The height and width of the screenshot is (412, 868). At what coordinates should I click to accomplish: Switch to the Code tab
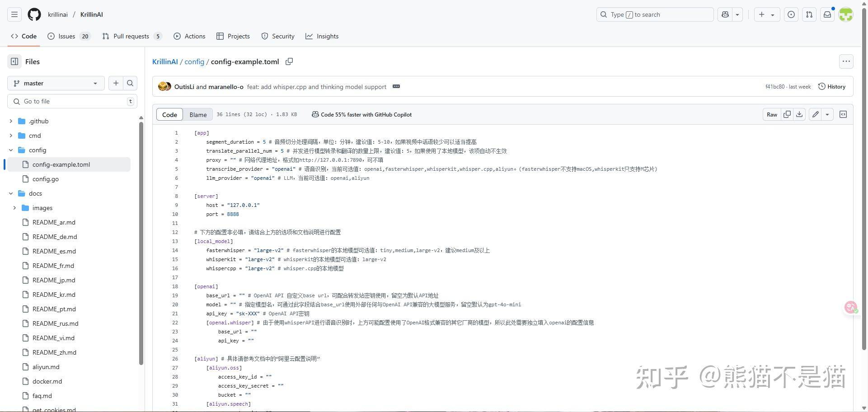point(23,36)
